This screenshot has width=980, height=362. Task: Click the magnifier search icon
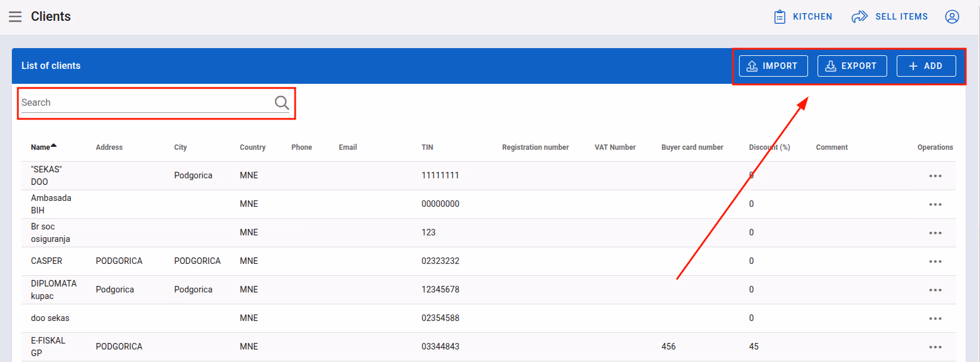(282, 103)
